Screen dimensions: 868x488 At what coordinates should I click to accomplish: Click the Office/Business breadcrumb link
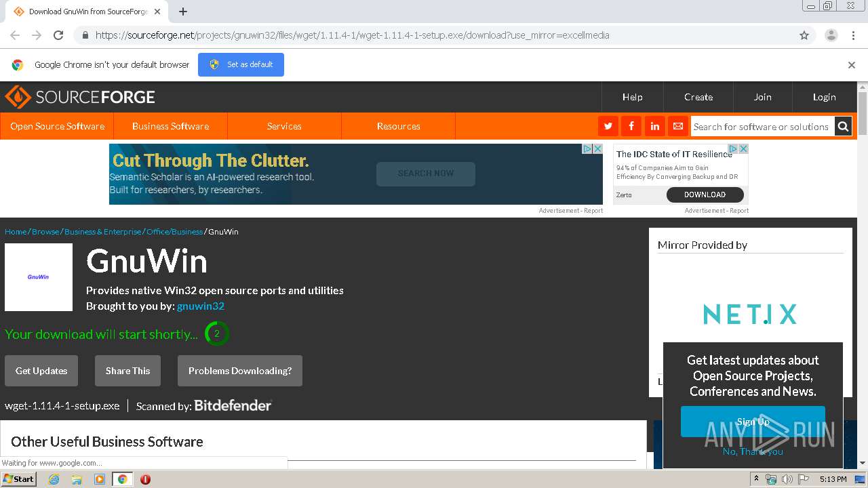[174, 232]
